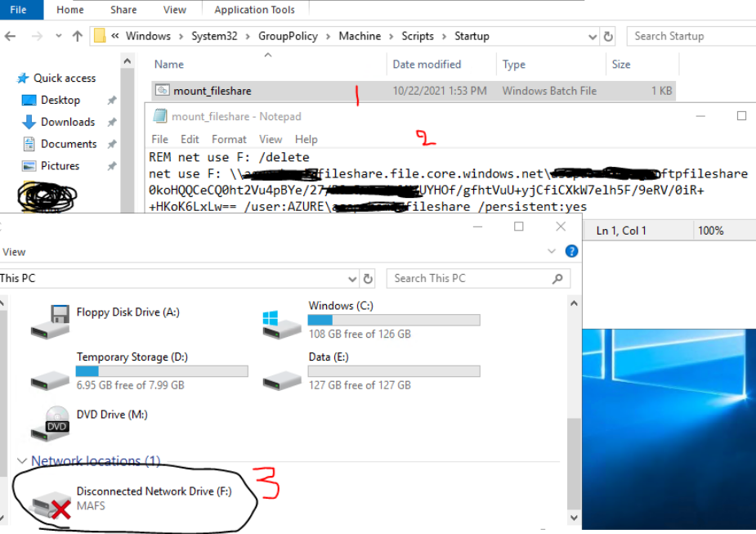Screen dimensions: 756x534
Task: Open the Notepad Edit menu
Action: click(x=190, y=139)
